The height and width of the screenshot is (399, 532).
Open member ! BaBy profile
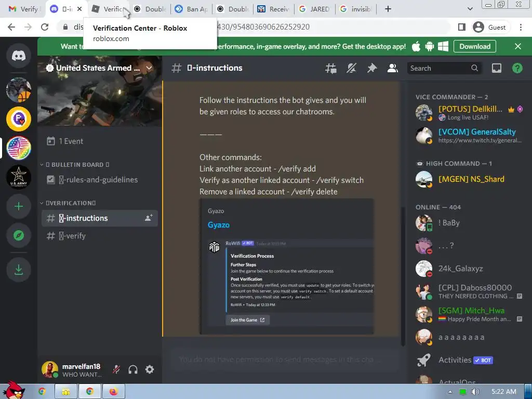[x=469, y=223]
